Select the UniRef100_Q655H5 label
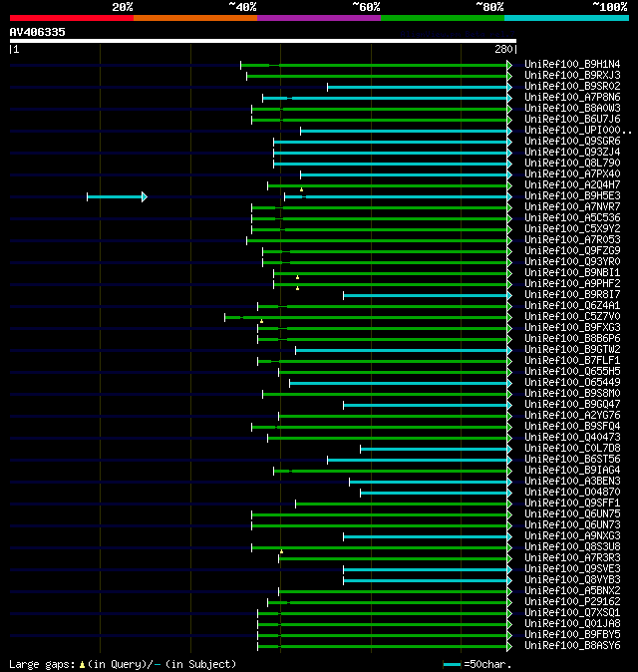The height and width of the screenshot is (672, 638). [572, 372]
